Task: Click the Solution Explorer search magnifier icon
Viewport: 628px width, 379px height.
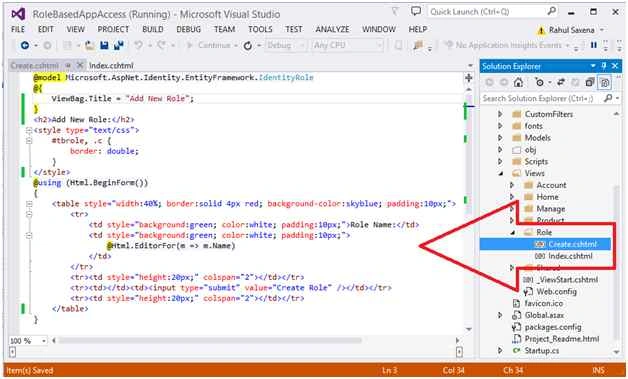Action: tap(608, 98)
